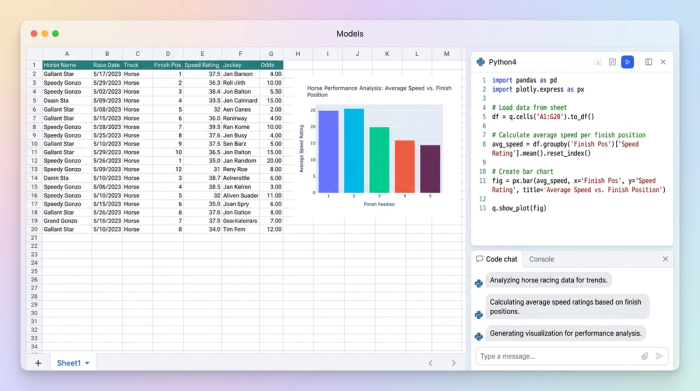The image size is (700, 391).
Task: Click the 'Finish Pos' header cell
Action: tap(168, 65)
